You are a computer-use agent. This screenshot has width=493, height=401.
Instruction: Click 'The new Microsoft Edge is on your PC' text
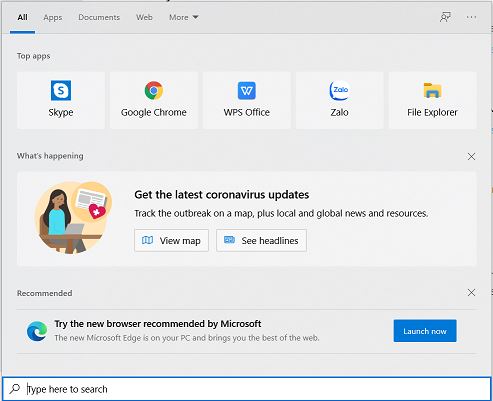click(187, 338)
